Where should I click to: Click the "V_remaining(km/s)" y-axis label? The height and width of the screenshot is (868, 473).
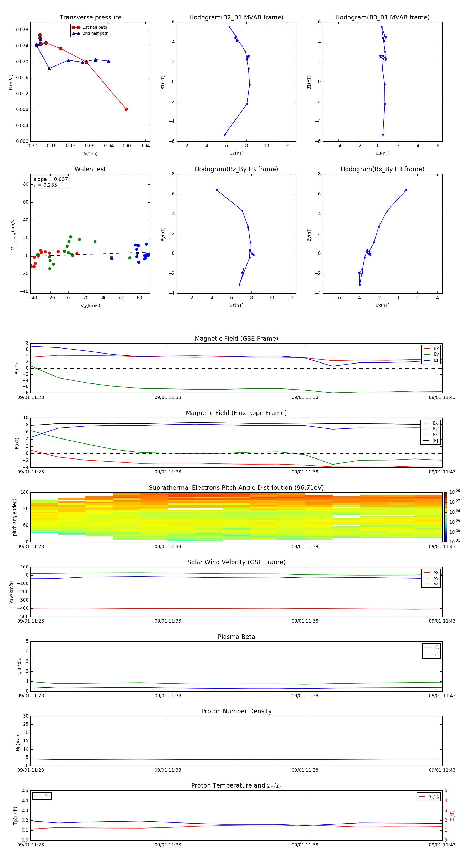click(13, 234)
